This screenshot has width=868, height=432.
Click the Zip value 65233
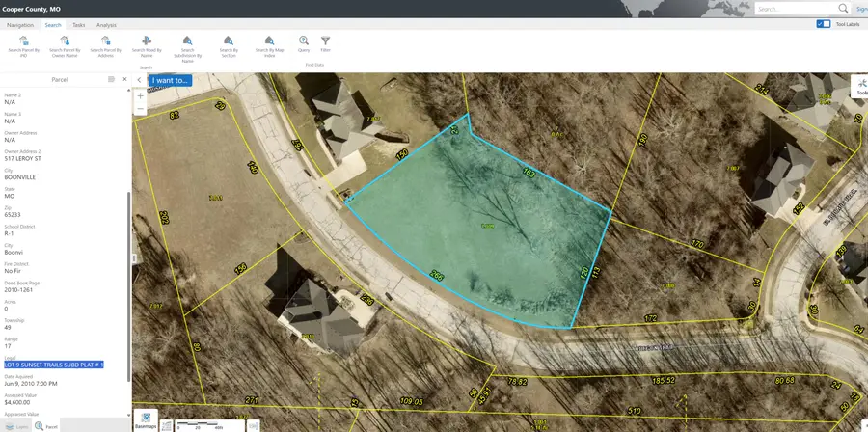coord(13,215)
